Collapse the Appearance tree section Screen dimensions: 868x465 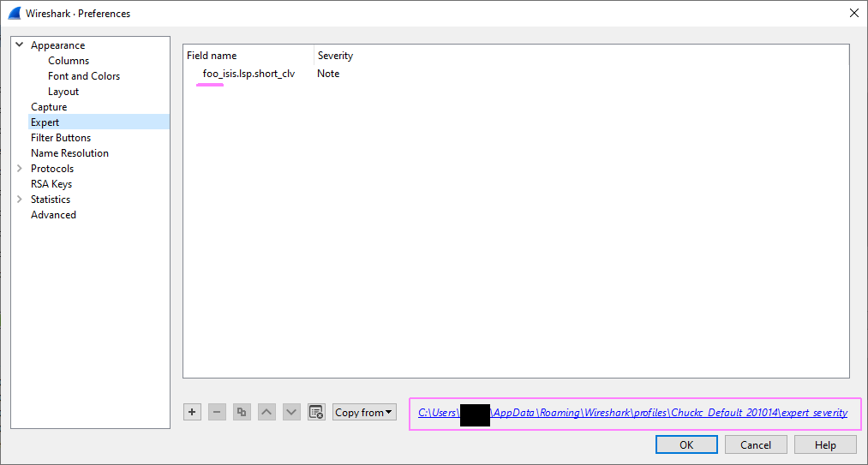[x=20, y=45]
